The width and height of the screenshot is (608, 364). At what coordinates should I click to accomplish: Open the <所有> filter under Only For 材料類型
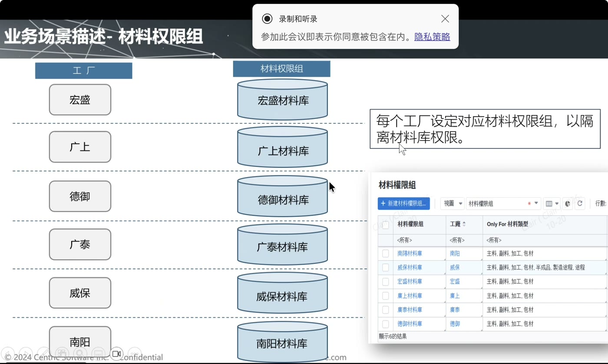545,240
